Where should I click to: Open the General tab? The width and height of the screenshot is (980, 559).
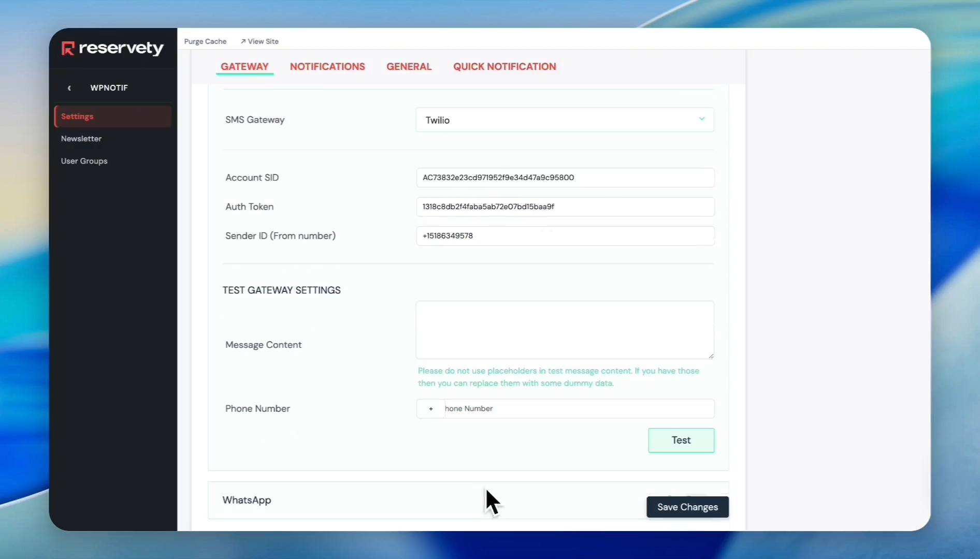click(x=409, y=67)
